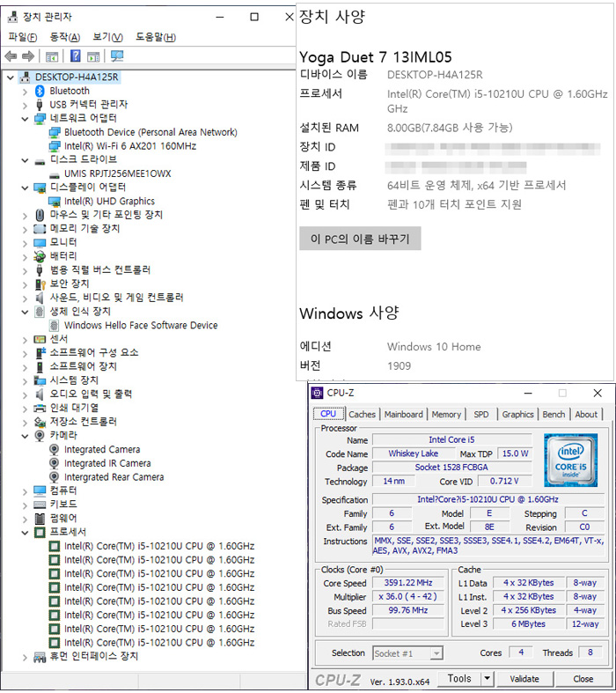616x693 pixels.
Task: Click the 배터리 category icon
Action: tap(40, 256)
